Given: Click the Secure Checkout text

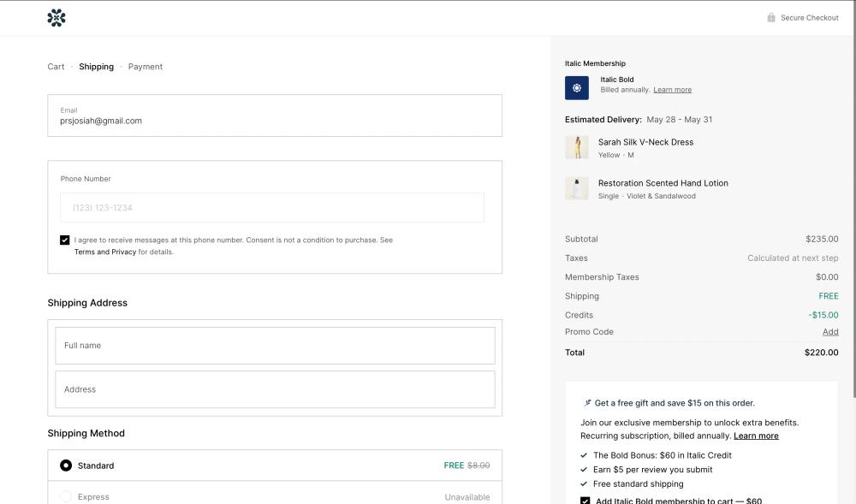Looking at the screenshot, I should pos(810,18).
